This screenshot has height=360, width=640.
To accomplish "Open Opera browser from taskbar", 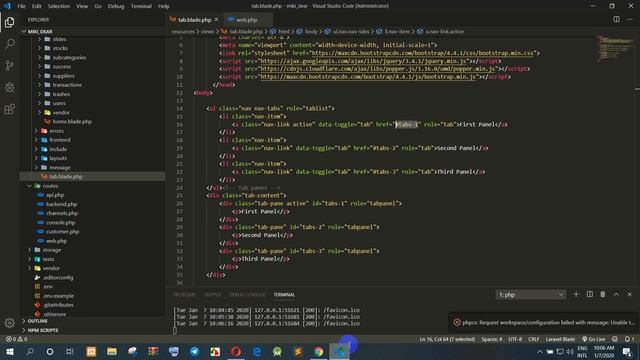I will pyautogui.click(x=236, y=351).
